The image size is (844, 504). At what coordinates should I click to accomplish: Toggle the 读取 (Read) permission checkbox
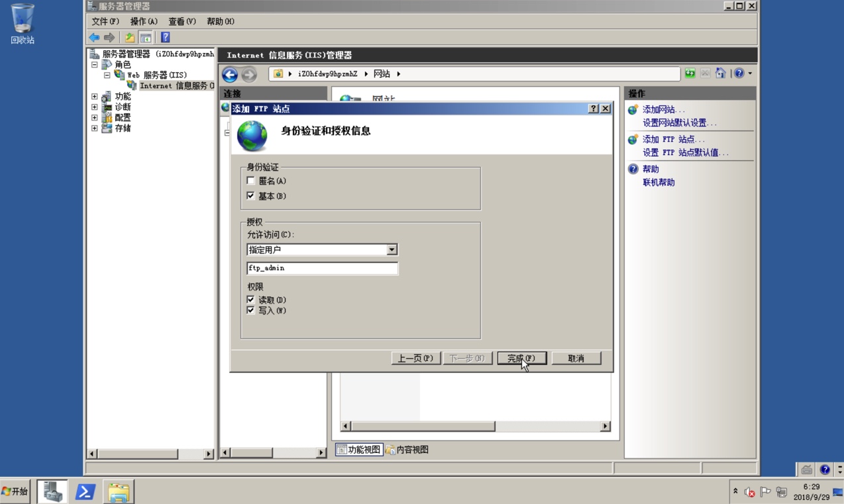(250, 300)
